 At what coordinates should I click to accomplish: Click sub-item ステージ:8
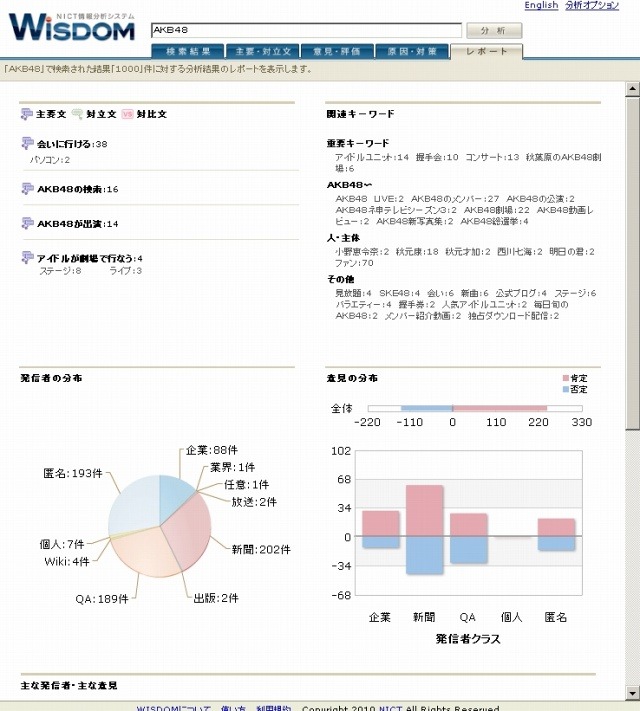[60, 271]
